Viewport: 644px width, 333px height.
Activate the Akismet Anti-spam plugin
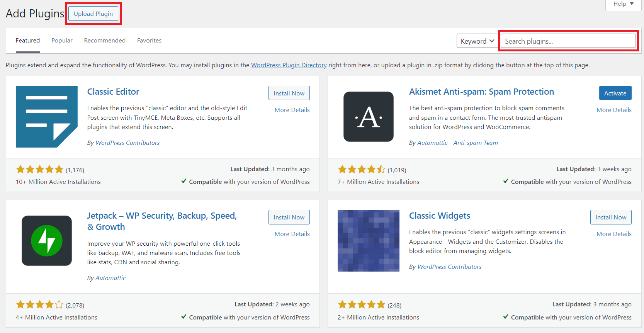[x=615, y=93]
